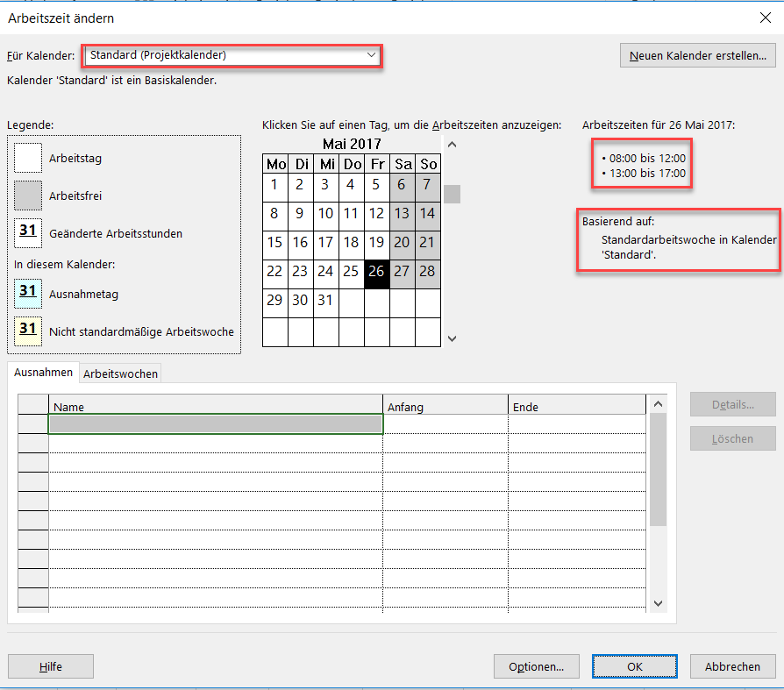784x690 pixels.
Task: Select day 15 in the calendar
Action: point(275,243)
